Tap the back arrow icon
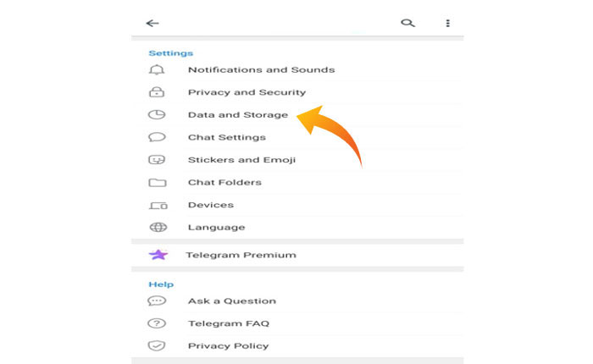 click(152, 24)
